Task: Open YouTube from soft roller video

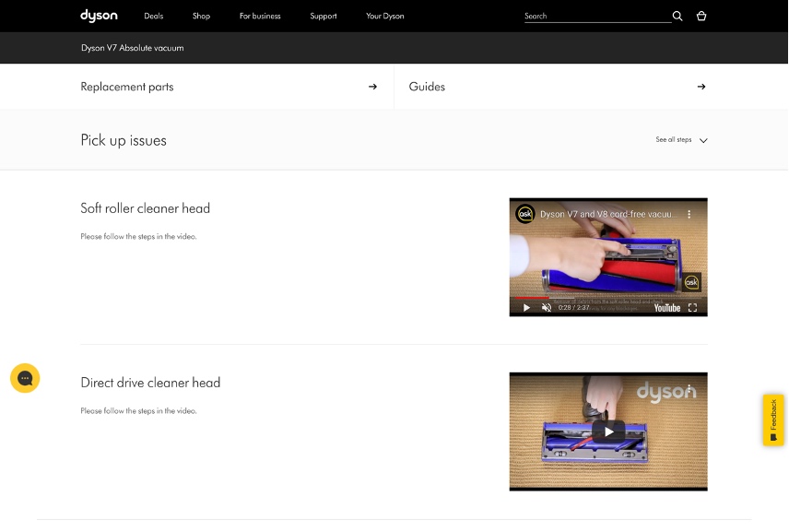Action: click(x=666, y=308)
